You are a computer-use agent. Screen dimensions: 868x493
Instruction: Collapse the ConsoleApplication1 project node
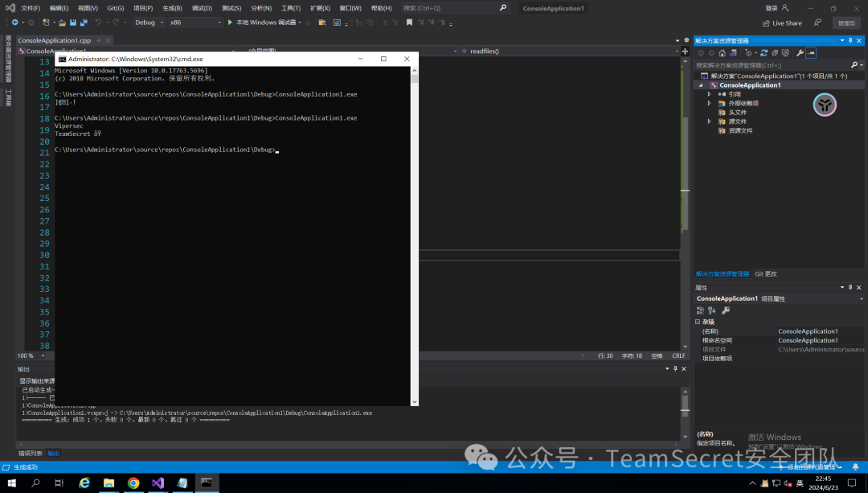pyautogui.click(x=702, y=85)
